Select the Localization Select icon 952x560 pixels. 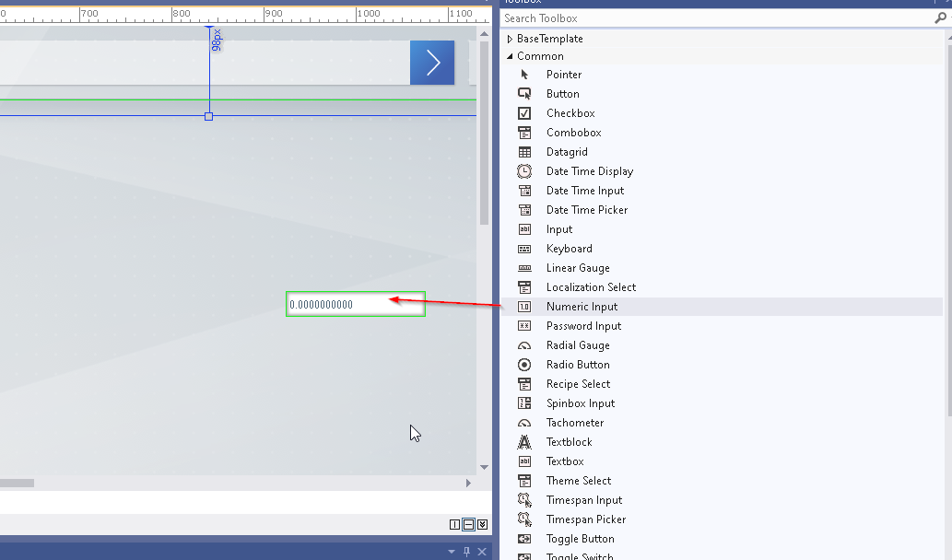click(524, 287)
